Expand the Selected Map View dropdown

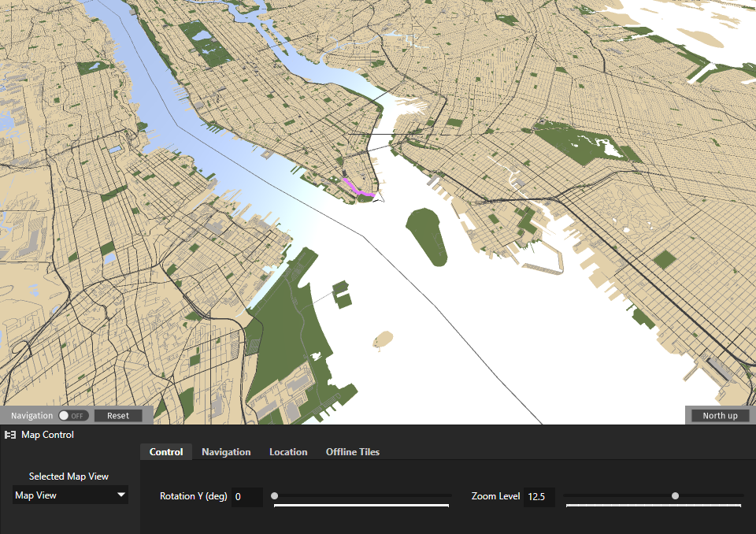(70, 495)
